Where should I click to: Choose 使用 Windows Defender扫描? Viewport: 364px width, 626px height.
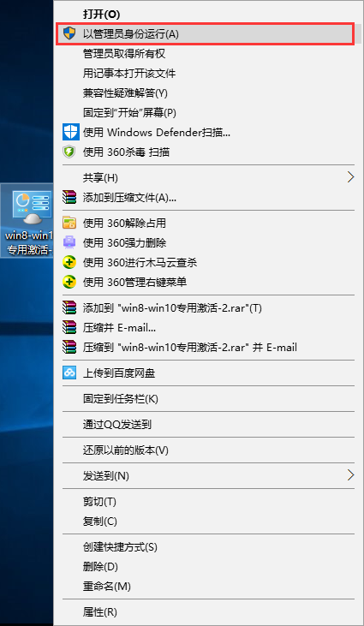[157, 133]
